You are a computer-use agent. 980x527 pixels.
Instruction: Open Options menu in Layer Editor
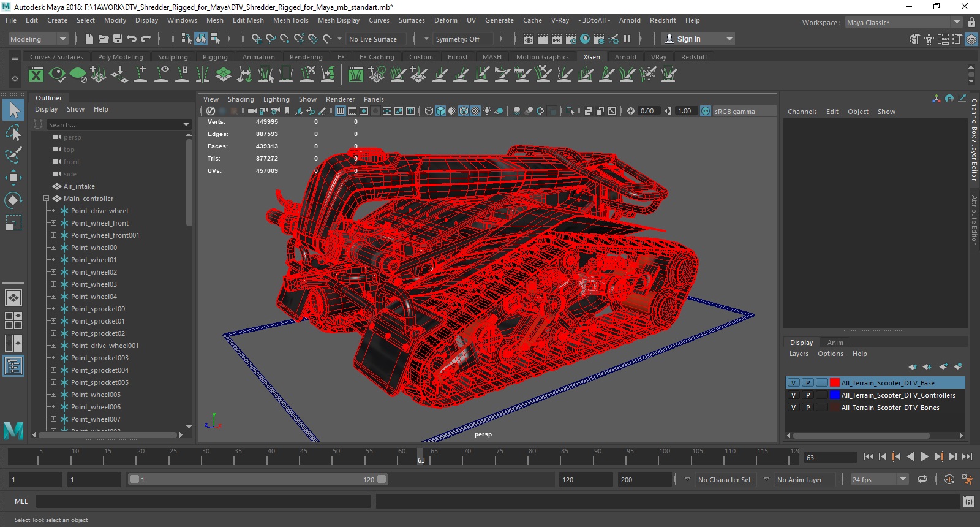pyautogui.click(x=831, y=354)
